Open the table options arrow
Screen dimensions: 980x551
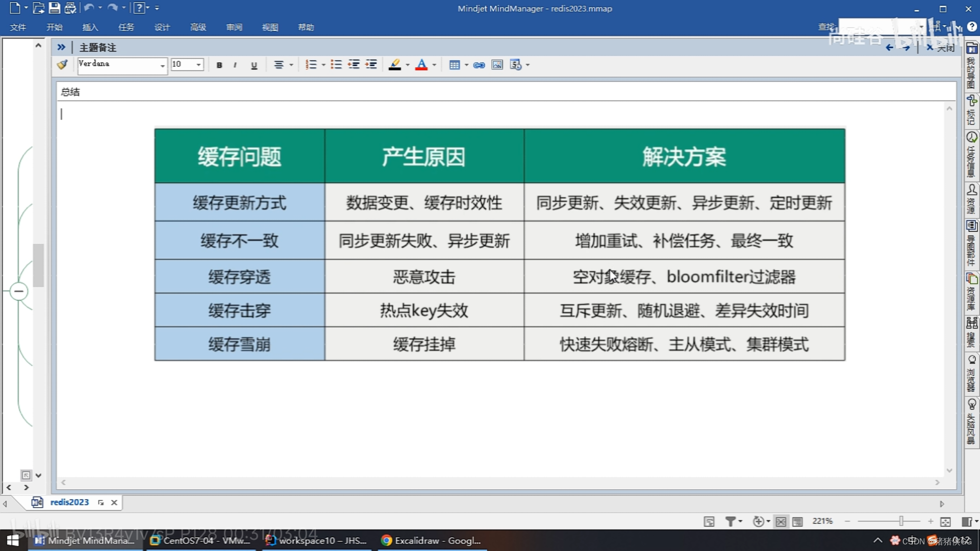(x=466, y=65)
